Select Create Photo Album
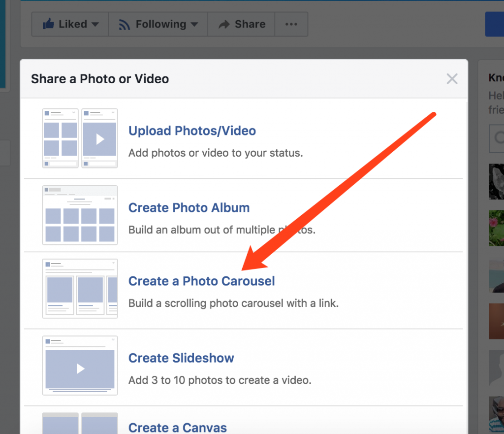Viewport: 504px width, 434px height. coord(189,208)
